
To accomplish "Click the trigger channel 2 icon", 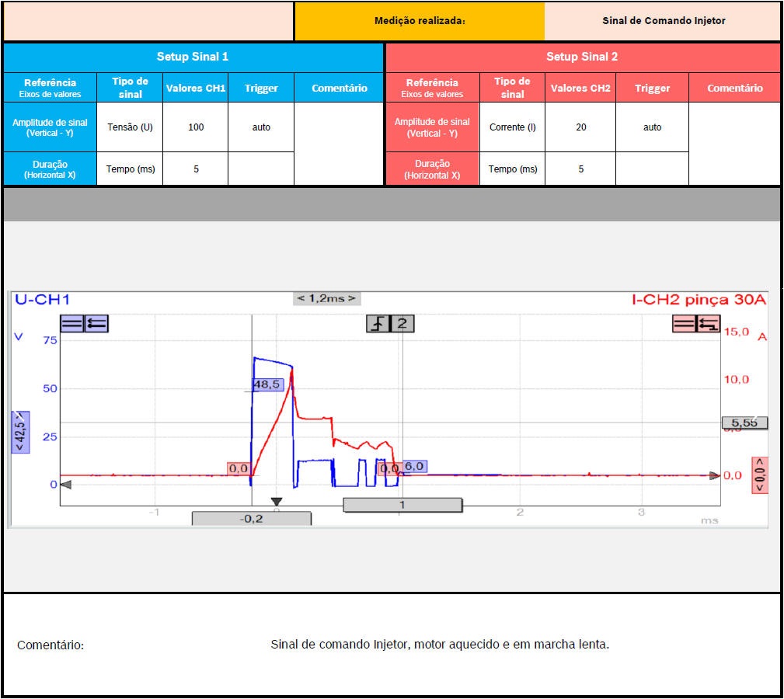I will point(402,323).
